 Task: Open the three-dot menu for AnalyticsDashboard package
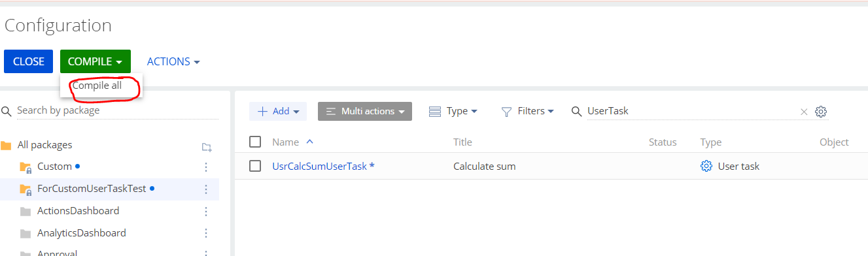coord(206,233)
